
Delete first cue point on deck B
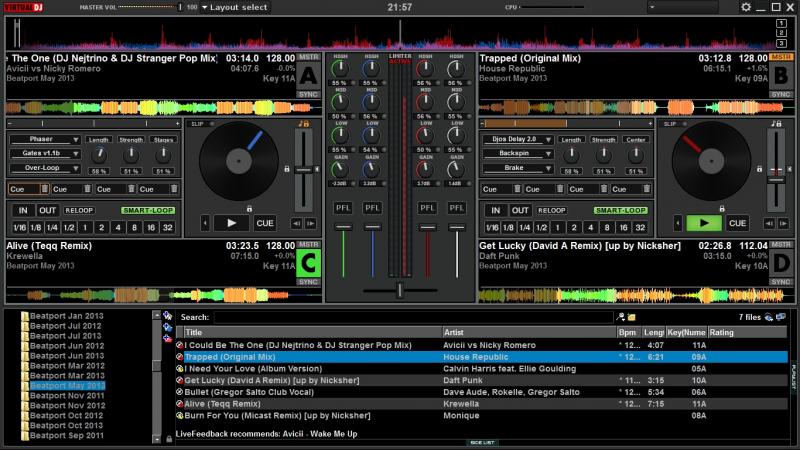pos(517,189)
